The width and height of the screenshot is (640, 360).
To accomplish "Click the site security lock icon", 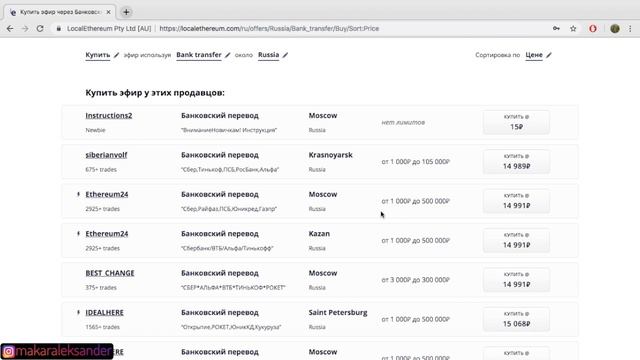I will 59,29.
